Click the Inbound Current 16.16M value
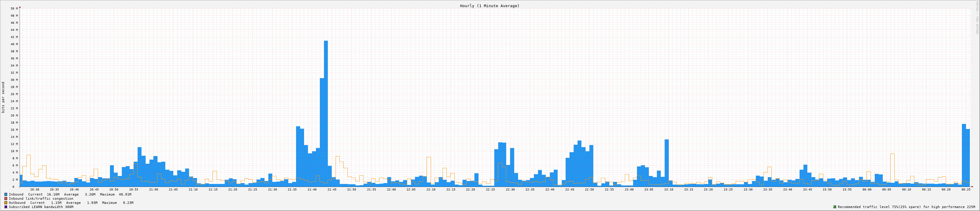This screenshot has width=980, height=211. click(53, 194)
